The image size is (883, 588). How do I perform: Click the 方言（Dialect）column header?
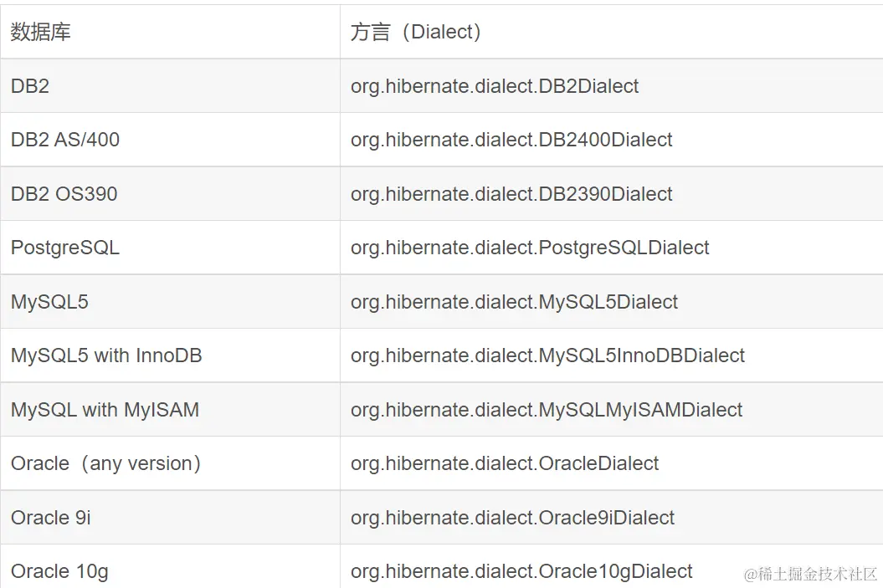click(416, 32)
